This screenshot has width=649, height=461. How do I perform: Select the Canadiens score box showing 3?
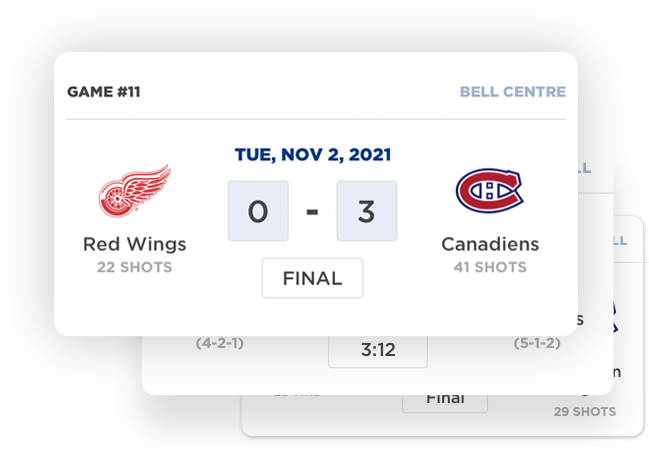(x=367, y=211)
